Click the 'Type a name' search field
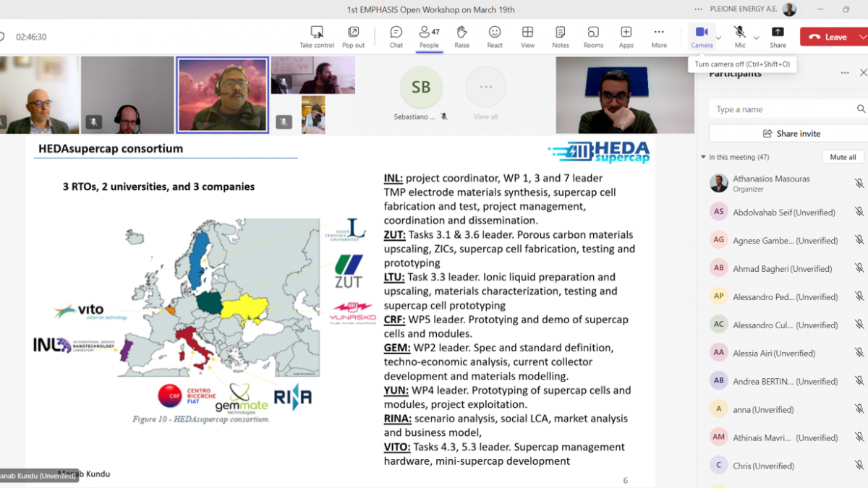 point(781,109)
